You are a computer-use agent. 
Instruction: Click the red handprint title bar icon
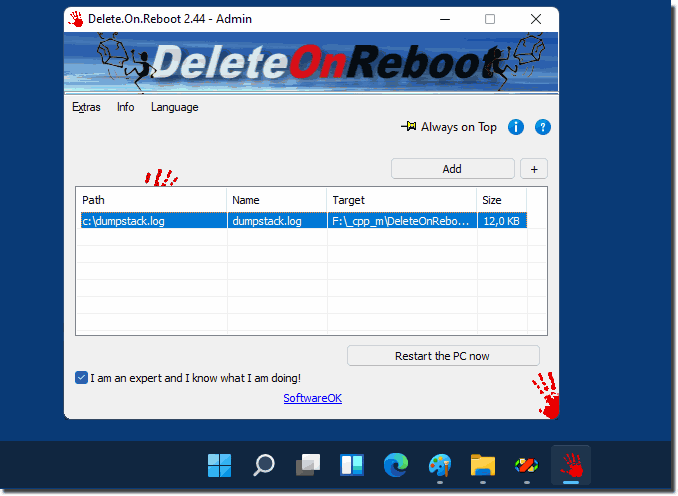(76, 19)
